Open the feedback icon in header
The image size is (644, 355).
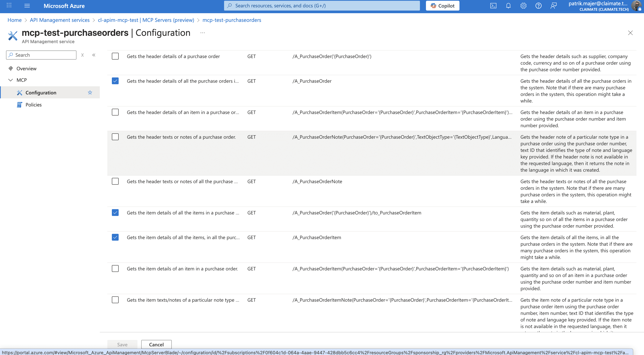click(553, 6)
